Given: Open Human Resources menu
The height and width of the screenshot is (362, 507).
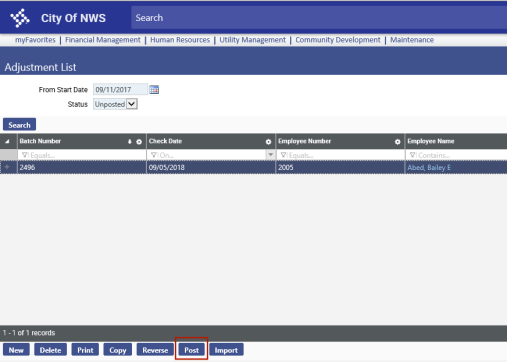Looking at the screenshot, I should (x=180, y=40).
